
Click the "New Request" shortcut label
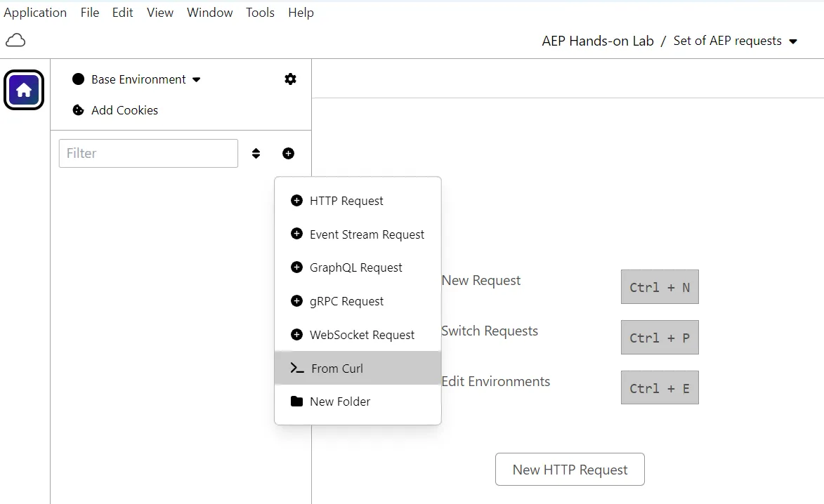click(480, 280)
